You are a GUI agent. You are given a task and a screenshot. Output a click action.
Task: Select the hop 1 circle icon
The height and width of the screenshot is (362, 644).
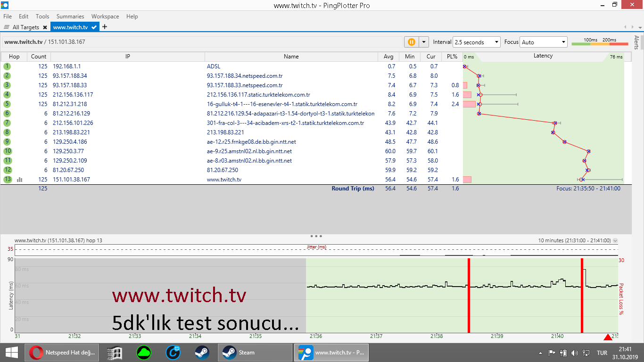[7, 66]
